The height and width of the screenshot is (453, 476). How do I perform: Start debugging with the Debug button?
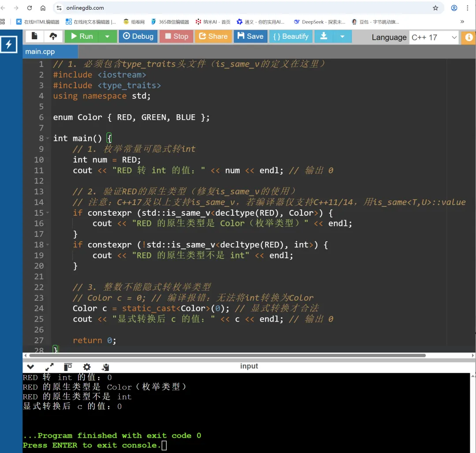tap(138, 37)
